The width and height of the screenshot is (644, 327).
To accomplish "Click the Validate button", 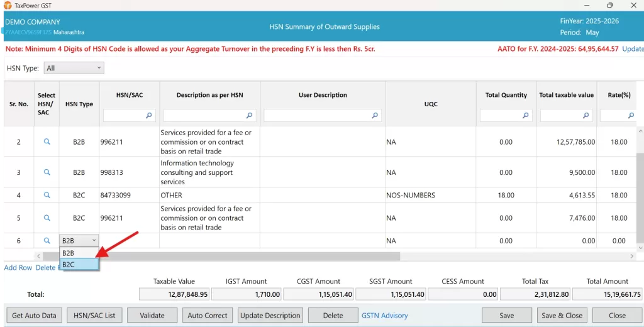I will click(152, 316).
